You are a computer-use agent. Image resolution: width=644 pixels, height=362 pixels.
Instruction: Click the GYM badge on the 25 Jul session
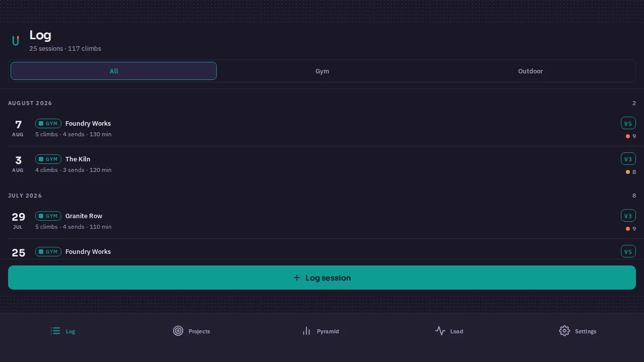tap(48, 251)
